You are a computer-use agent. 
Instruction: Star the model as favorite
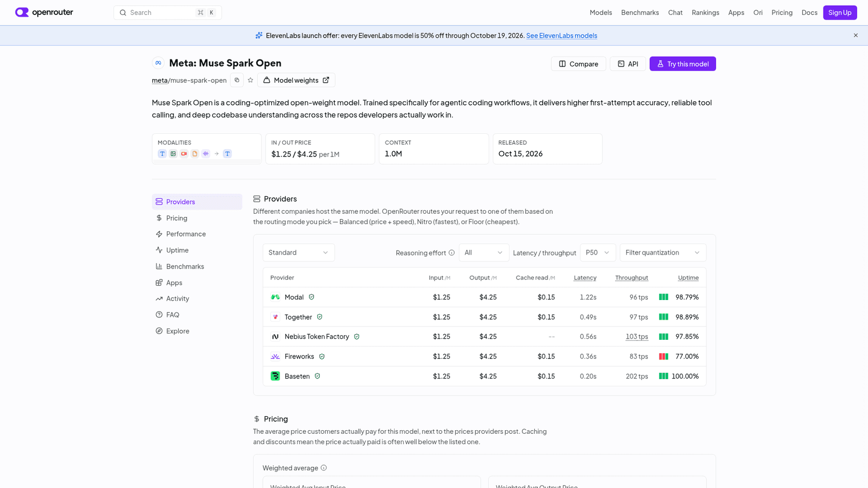click(x=251, y=80)
